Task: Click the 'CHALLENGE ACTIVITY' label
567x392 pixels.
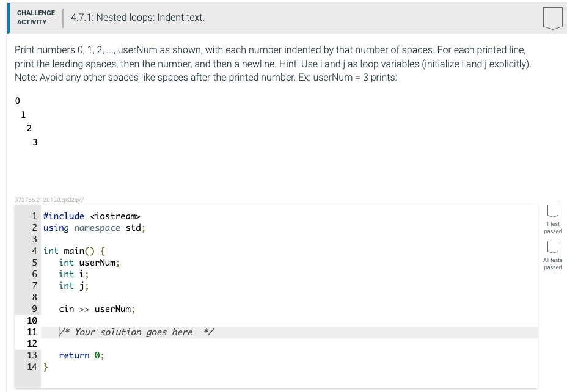Action: [x=35, y=17]
